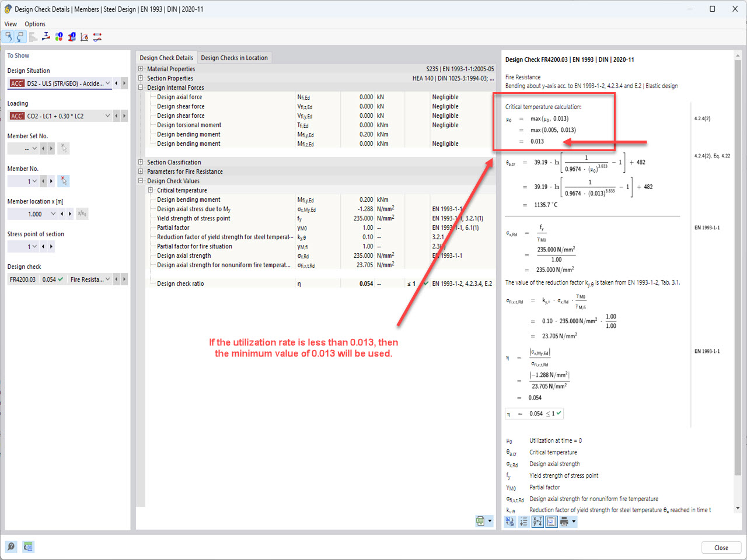Toggle graphics display in the report panel
This screenshot has width=747, height=560.
click(551, 521)
